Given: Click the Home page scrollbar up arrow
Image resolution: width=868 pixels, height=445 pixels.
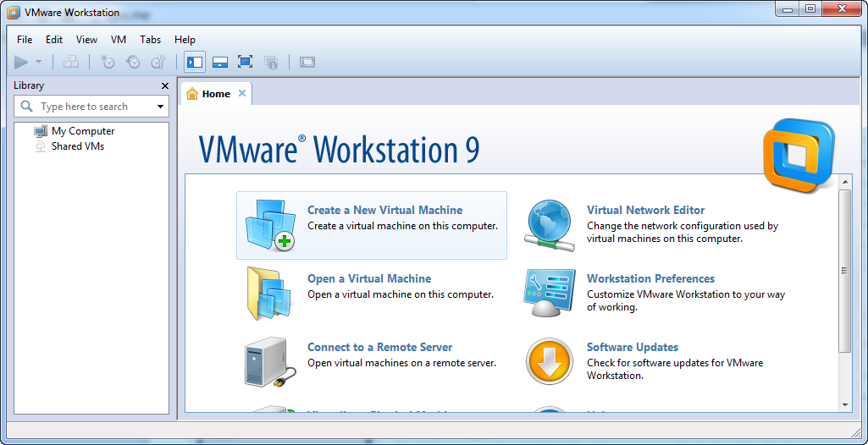Looking at the screenshot, I should click(845, 182).
